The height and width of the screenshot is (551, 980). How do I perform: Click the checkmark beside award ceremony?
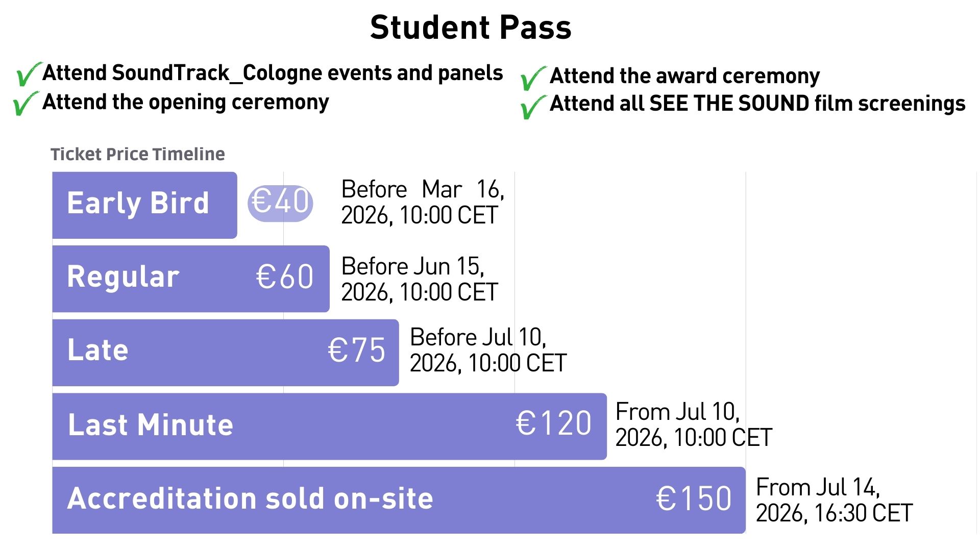[533, 79]
